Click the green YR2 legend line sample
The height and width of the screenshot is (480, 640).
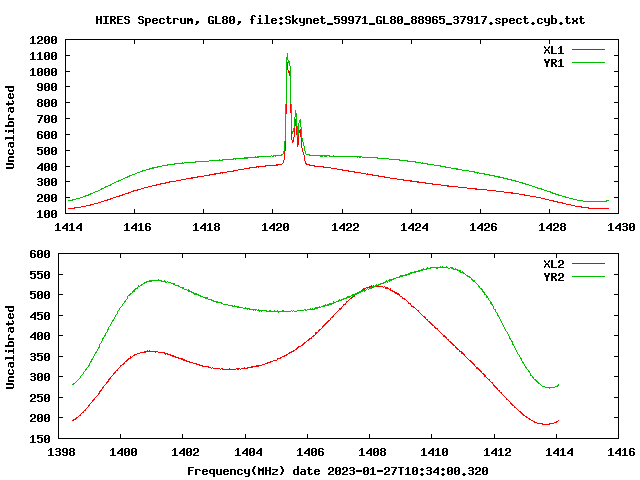pyautogui.click(x=588, y=277)
